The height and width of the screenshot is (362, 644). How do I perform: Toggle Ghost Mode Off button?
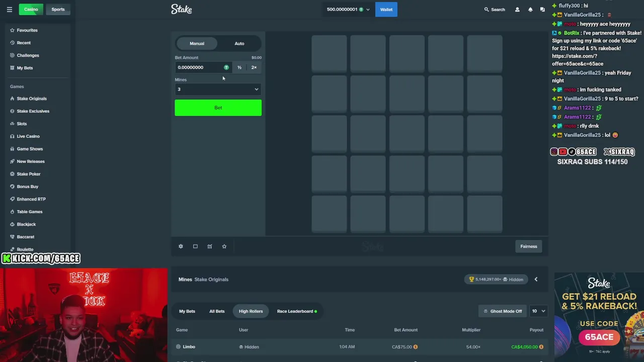(502, 311)
